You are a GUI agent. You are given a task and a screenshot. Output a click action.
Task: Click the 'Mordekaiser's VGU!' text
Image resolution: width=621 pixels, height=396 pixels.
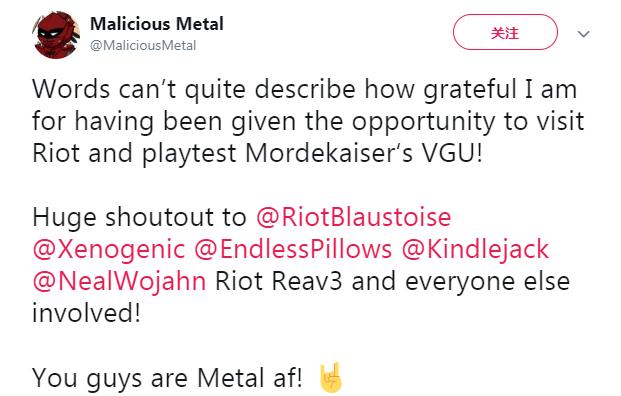(x=364, y=153)
